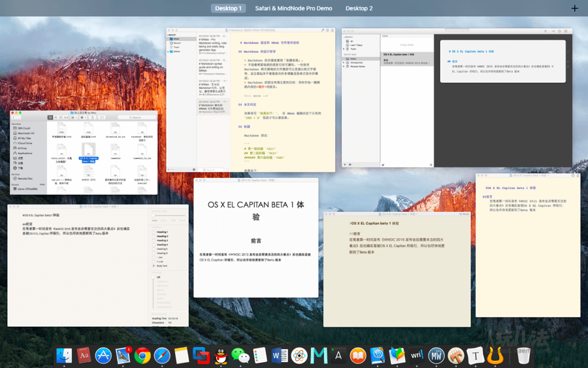Select the Heading 6 radio button
588x368 pixels.
[x=154, y=253]
